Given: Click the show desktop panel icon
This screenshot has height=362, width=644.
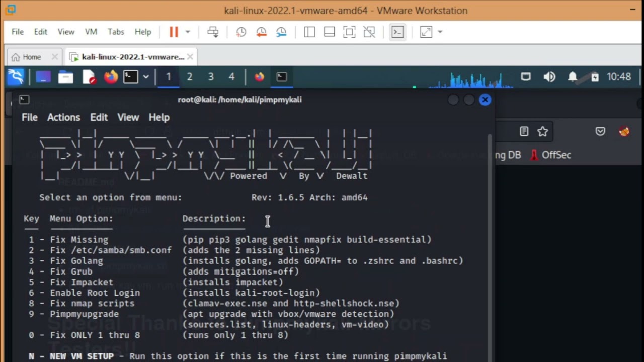Looking at the screenshot, I should click(43, 77).
